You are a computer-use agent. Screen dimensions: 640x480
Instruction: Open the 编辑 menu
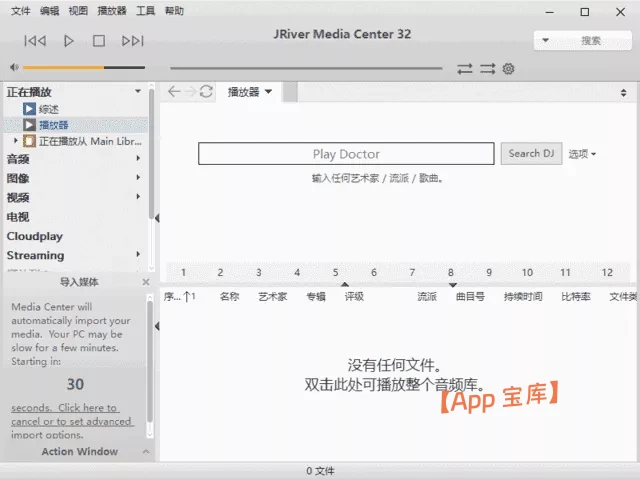click(x=49, y=11)
